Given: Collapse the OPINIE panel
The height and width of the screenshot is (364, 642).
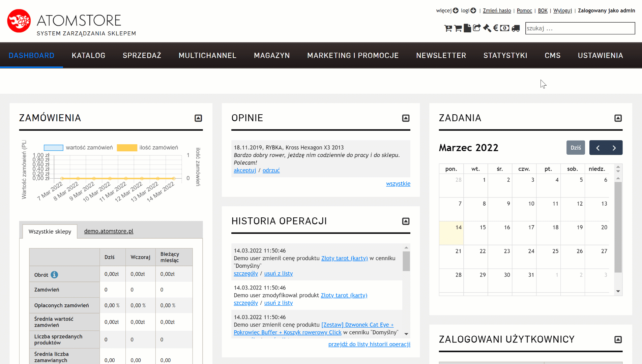Looking at the screenshot, I should tap(406, 118).
